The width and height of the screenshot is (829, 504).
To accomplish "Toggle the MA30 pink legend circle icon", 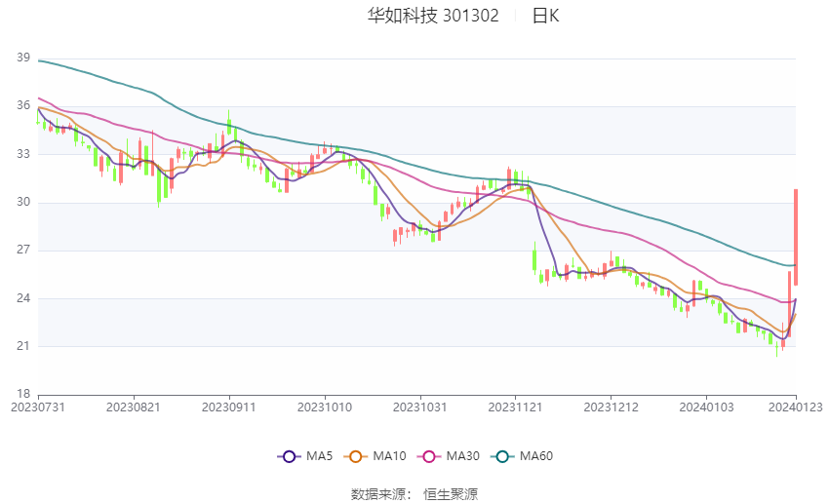I will pos(429,456).
